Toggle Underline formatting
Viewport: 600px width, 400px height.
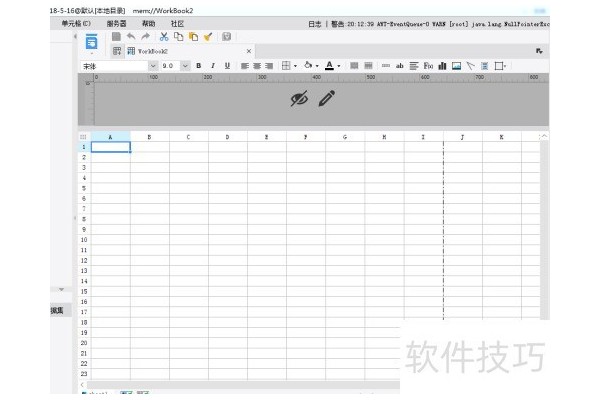[x=227, y=66]
